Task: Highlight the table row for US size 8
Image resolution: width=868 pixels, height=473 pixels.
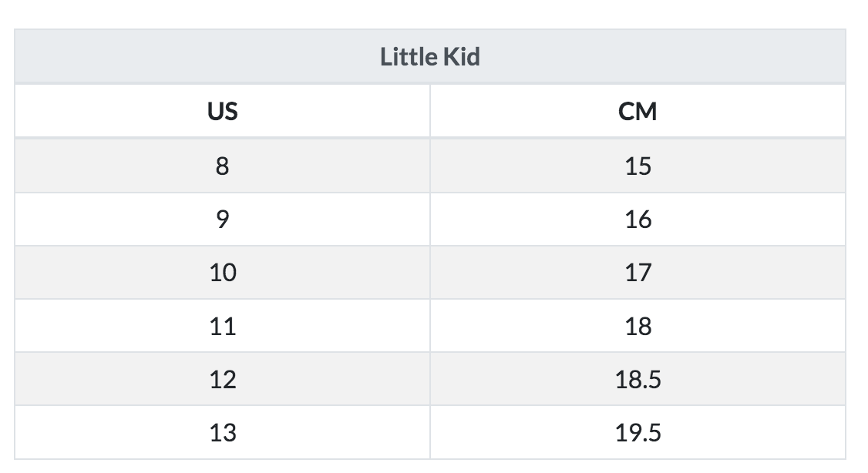Action: coord(429,166)
